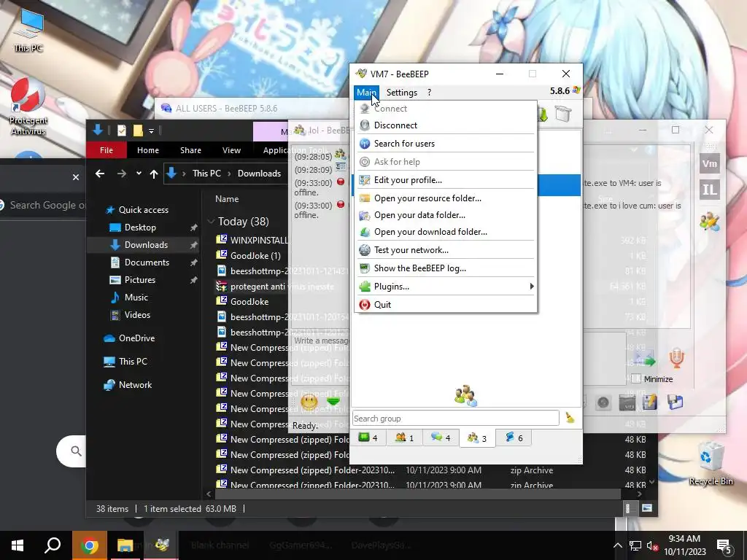Open Customize Quick Access Toolbar dropdown
This screenshot has width=747, height=560.
tap(151, 131)
